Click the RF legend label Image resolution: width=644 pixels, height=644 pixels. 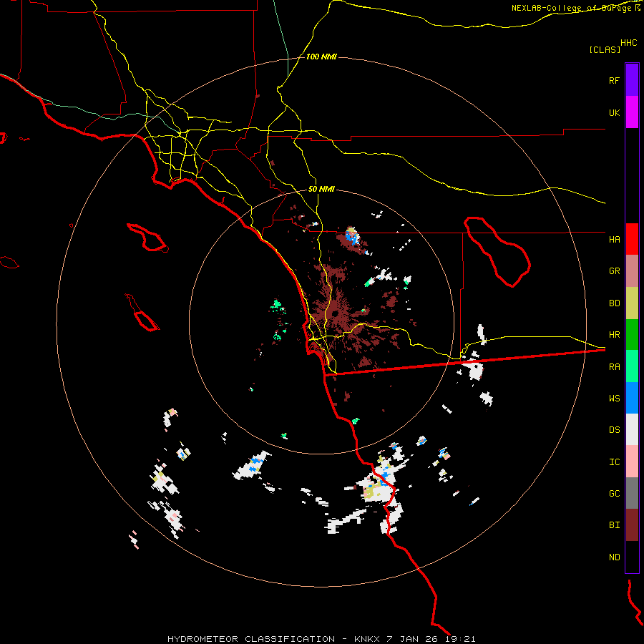(x=614, y=81)
